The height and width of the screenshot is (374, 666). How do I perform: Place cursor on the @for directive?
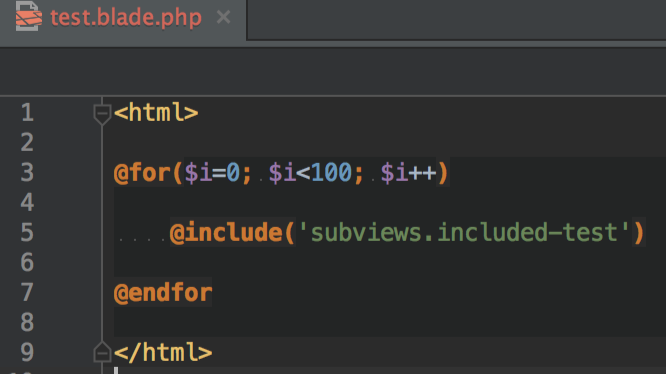(142, 173)
